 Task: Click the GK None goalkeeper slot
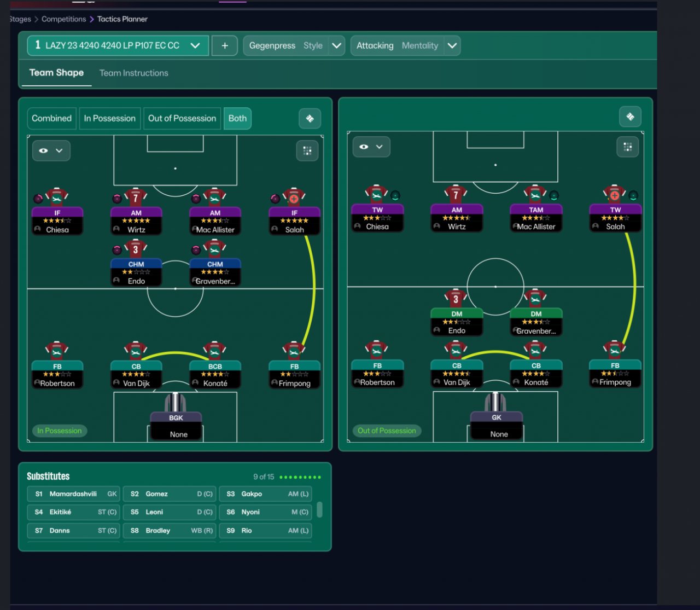[x=497, y=426]
